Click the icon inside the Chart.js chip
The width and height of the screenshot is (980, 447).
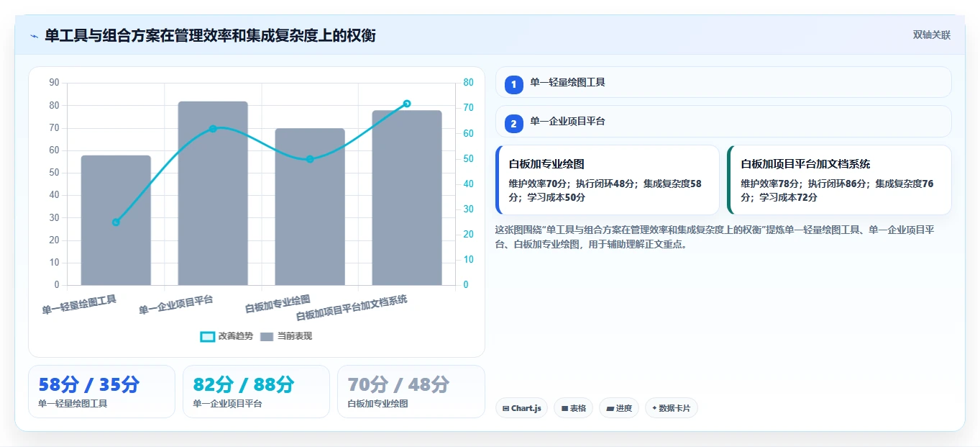coord(506,408)
